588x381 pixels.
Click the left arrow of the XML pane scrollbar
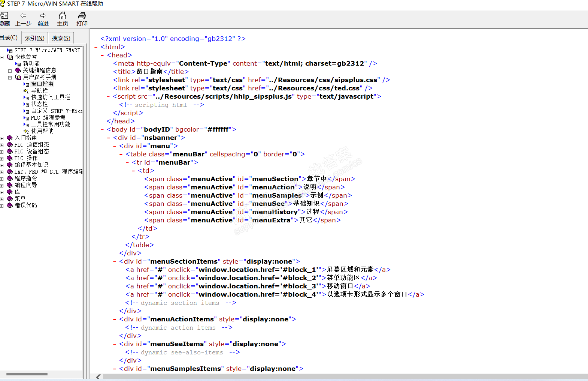tap(98, 376)
